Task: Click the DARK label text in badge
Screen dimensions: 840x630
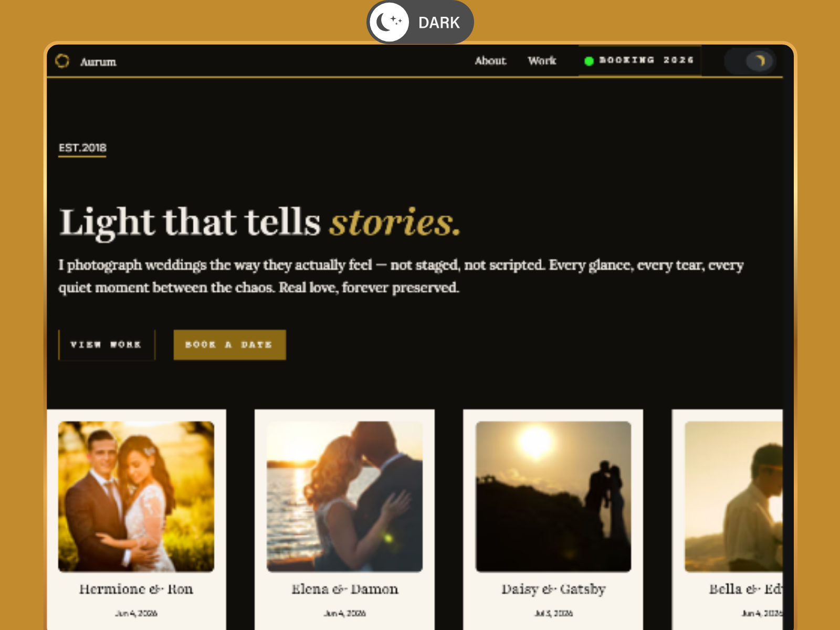Action: 439,23
